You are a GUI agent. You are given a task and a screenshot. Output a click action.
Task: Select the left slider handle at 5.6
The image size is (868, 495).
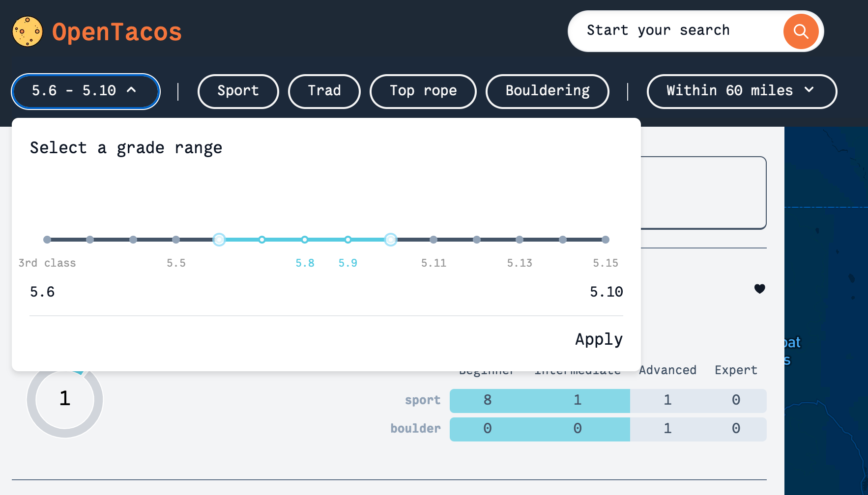pos(219,239)
